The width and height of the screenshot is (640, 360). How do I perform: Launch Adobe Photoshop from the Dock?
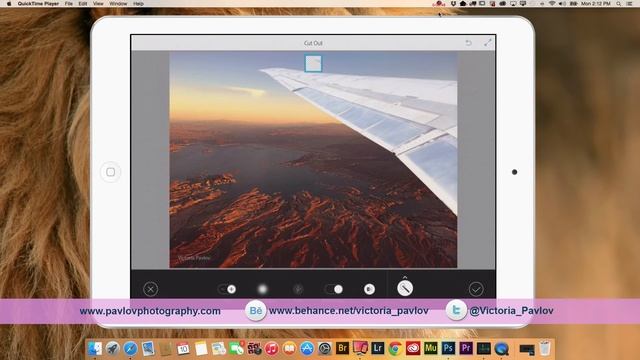(448, 348)
